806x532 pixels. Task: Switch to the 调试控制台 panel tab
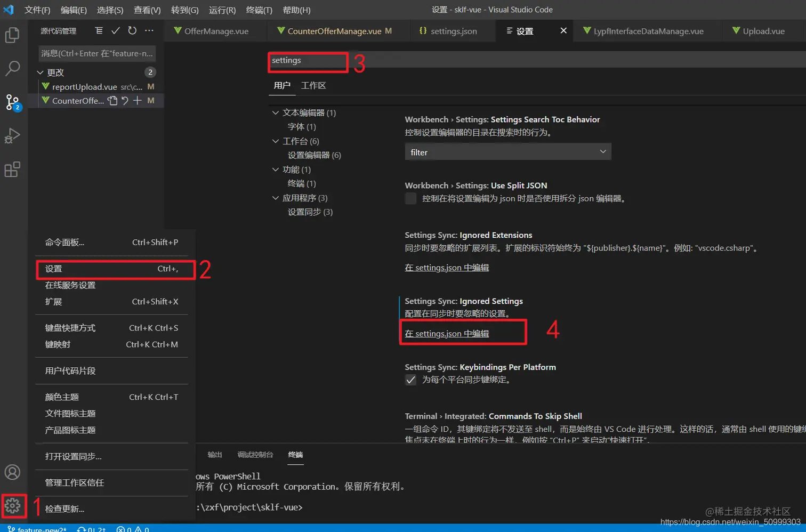[x=255, y=455]
